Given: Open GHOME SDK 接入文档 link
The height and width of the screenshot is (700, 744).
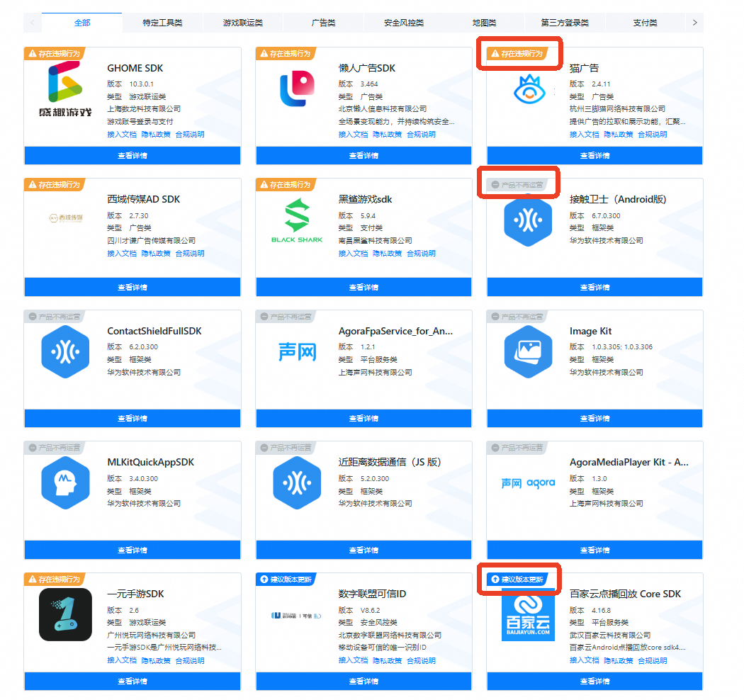Looking at the screenshot, I should [x=122, y=135].
